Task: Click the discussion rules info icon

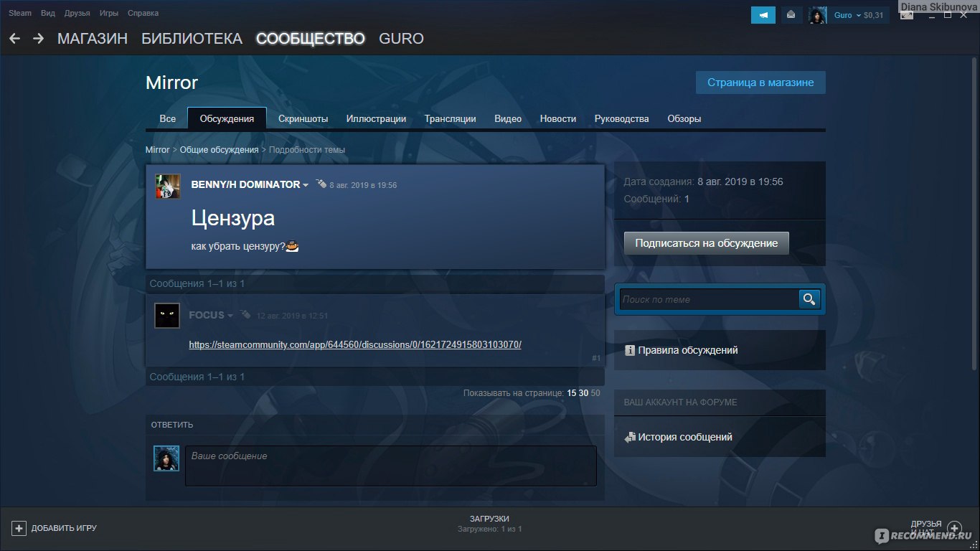Action: (630, 351)
